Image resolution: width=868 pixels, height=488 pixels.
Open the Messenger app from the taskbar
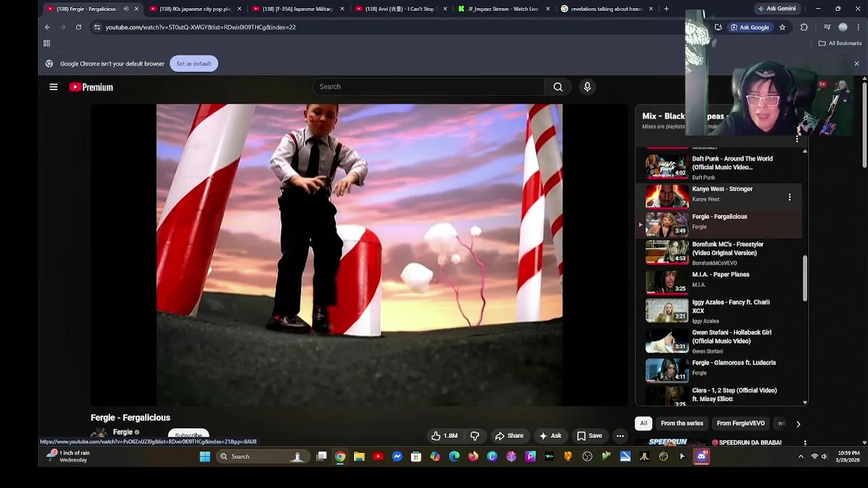click(x=397, y=456)
